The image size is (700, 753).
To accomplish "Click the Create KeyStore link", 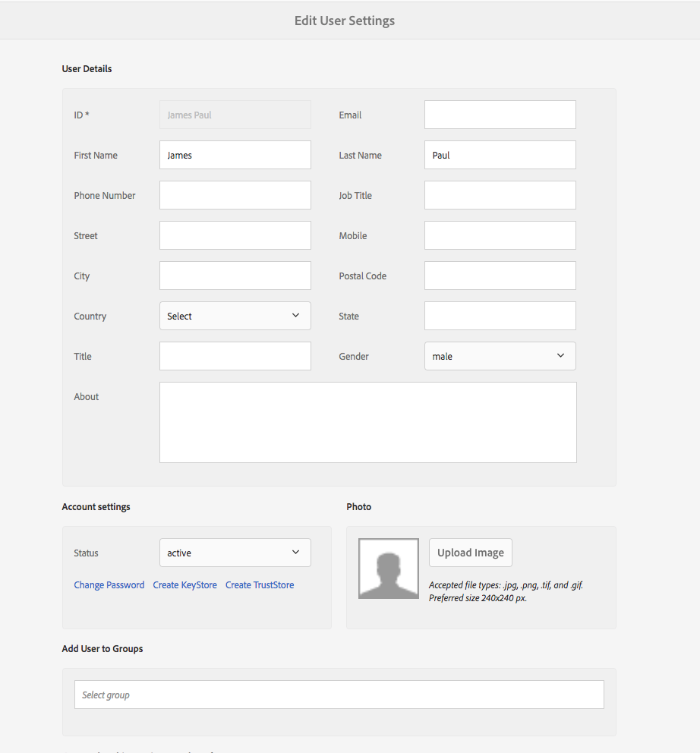I will pyautogui.click(x=184, y=585).
